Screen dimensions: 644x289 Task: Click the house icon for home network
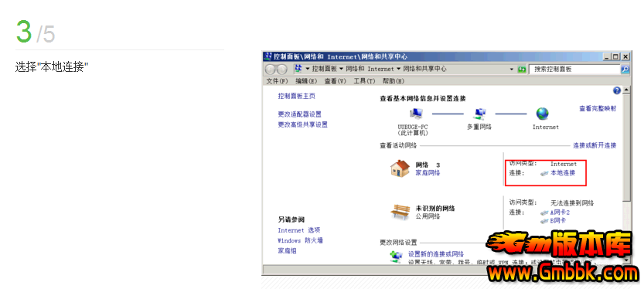pos(400,168)
